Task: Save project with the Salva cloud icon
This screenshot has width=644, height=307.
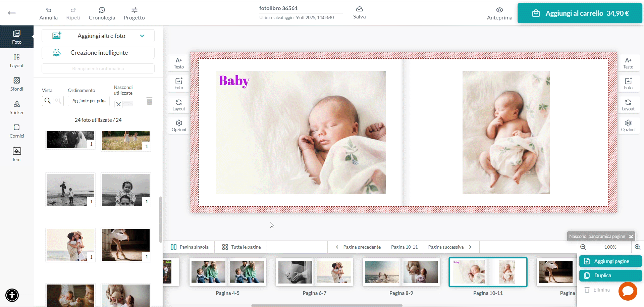Action: 359,13
